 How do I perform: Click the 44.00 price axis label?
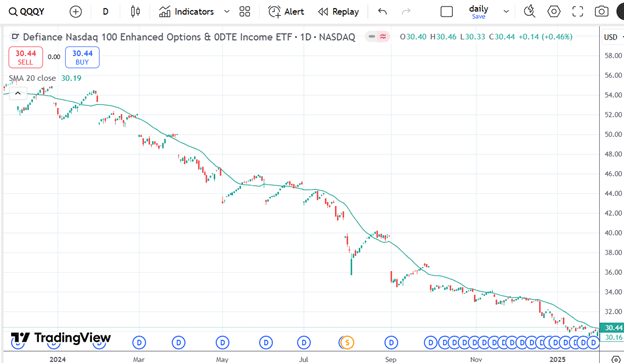point(613,193)
